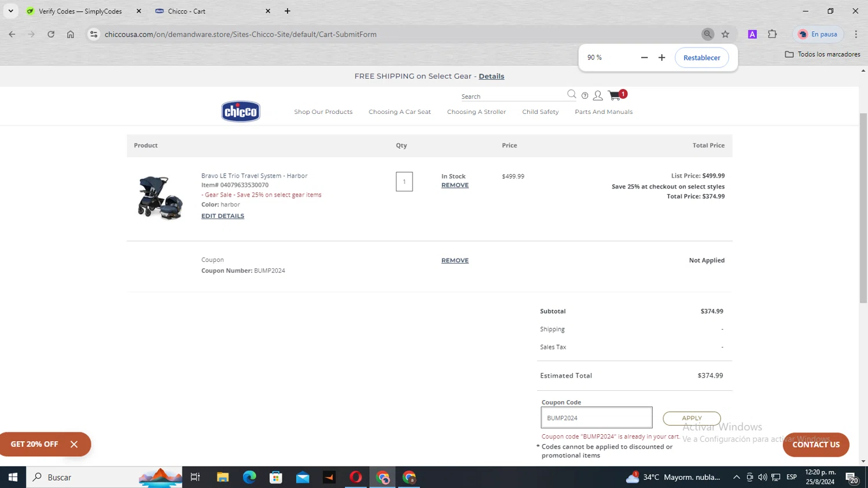The width and height of the screenshot is (868, 488).
Task: Open the notifications center icon
Action: pos(852,477)
